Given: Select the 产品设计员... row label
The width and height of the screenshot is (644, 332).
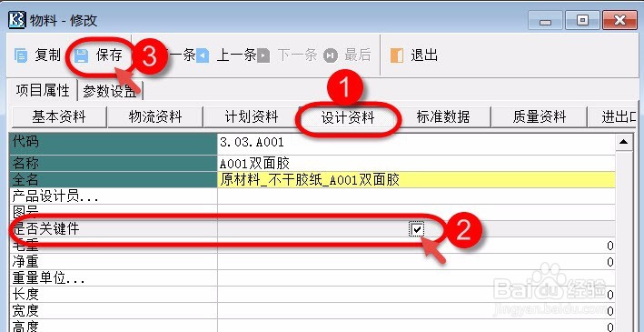Looking at the screenshot, I should coord(114,196).
